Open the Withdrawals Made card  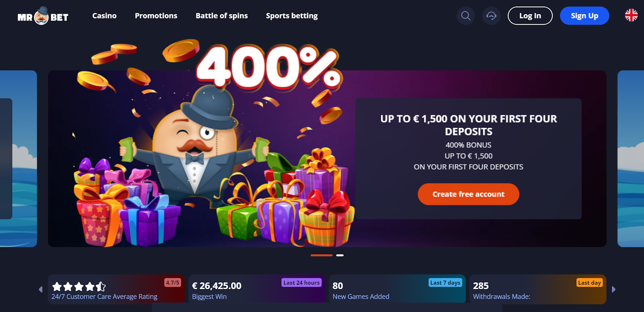coord(538,289)
